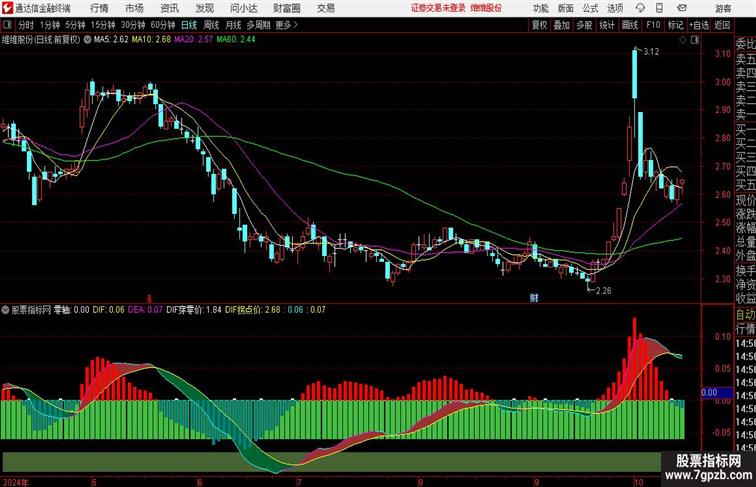
Task: Click the MA5: 2.62 label
Action: pos(111,40)
